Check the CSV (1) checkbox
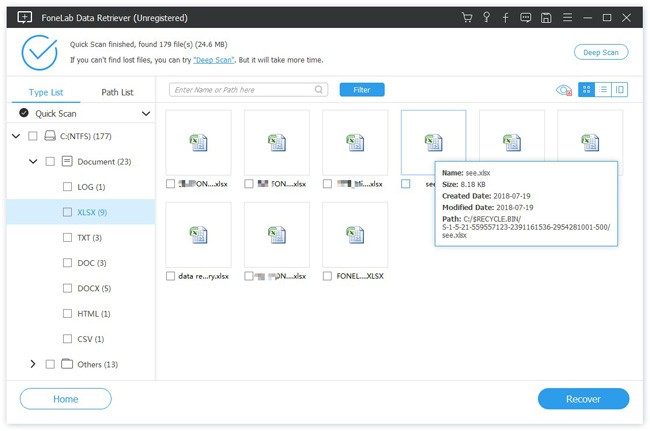650x431 pixels. pyautogui.click(x=67, y=338)
